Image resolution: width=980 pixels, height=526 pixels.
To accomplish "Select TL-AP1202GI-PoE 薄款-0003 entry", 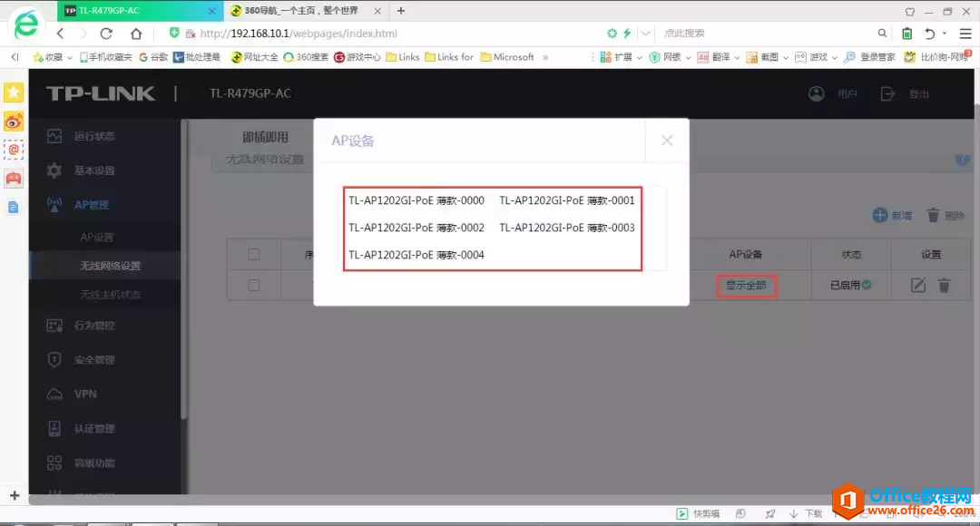I will 567,228.
